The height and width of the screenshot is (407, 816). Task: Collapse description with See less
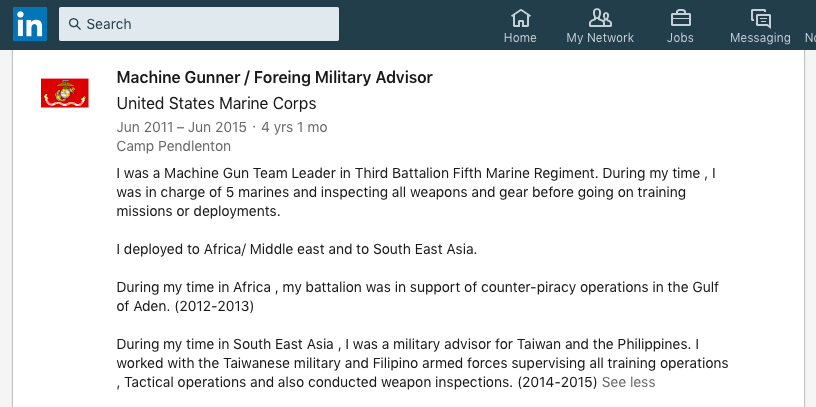(629, 382)
